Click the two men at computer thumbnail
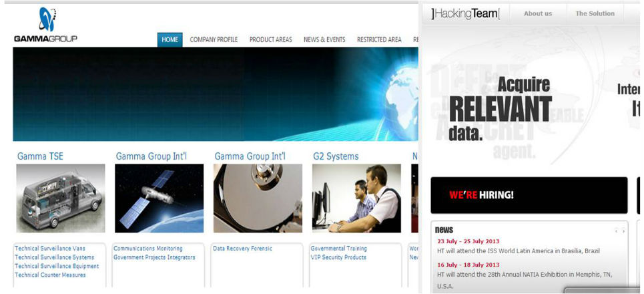The image size is (644, 294). coord(356,198)
